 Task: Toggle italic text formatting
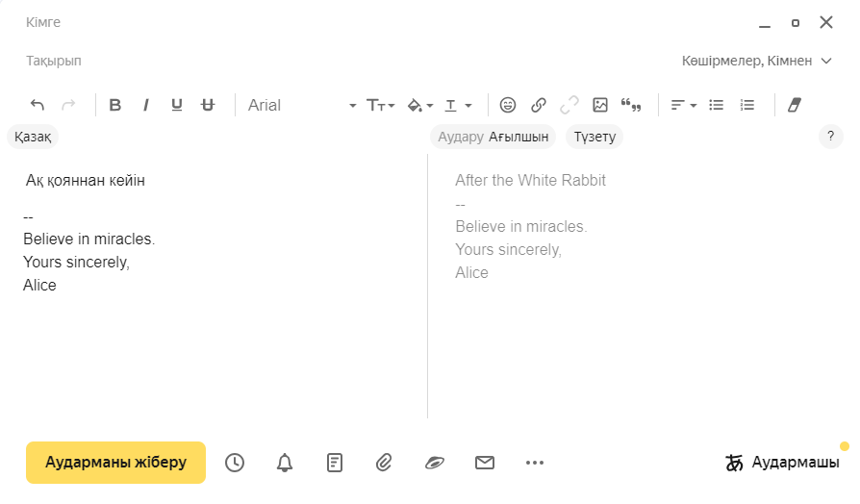(146, 105)
